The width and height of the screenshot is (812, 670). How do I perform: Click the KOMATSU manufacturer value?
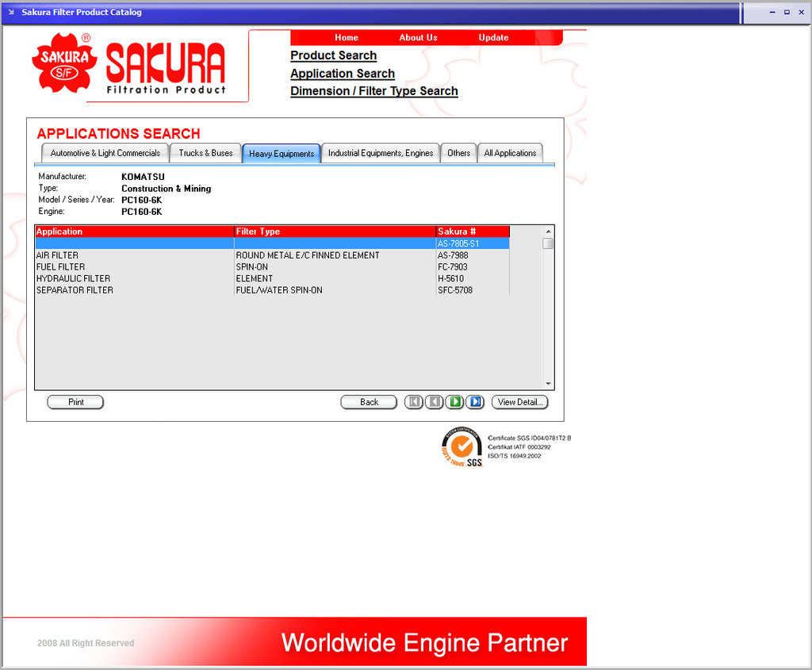(143, 177)
